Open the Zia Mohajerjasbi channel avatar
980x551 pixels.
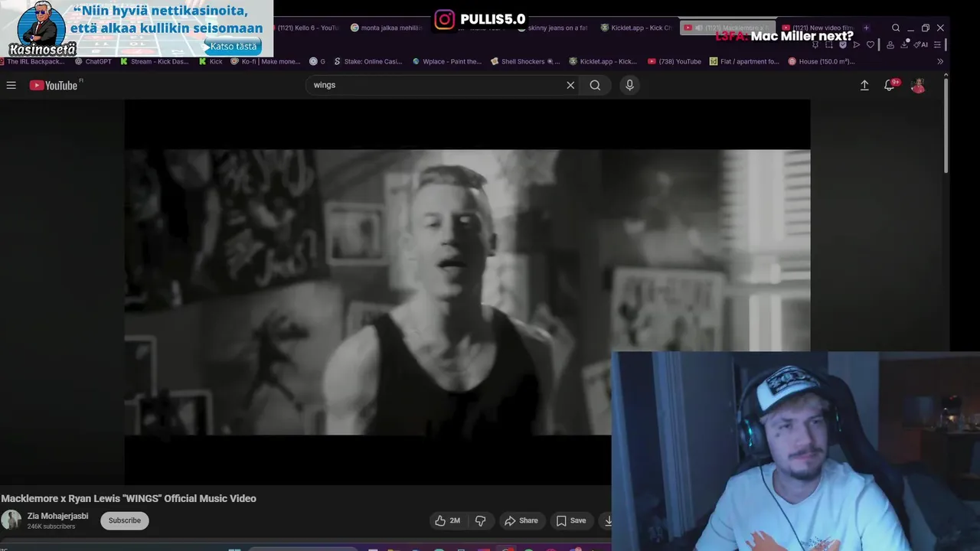(x=11, y=520)
